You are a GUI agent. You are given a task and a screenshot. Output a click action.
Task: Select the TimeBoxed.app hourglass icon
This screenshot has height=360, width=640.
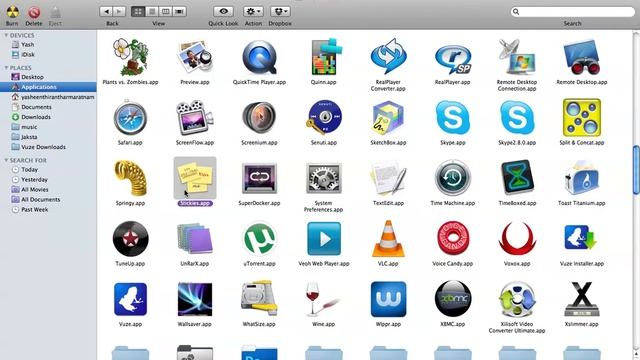517,178
